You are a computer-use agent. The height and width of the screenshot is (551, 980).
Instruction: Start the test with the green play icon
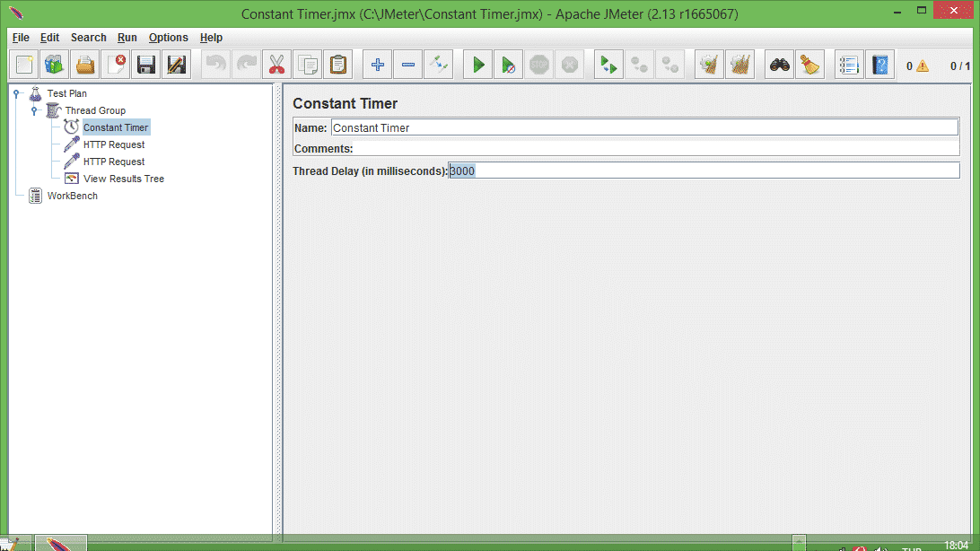[477, 64]
